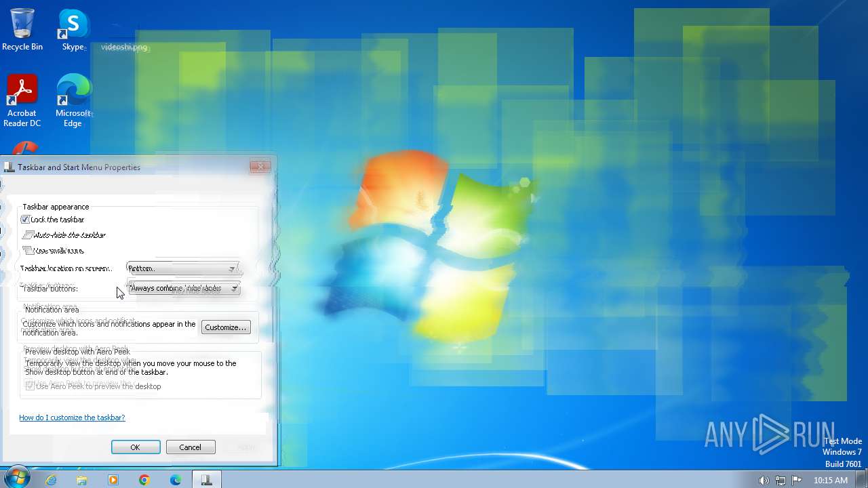The height and width of the screenshot is (488, 868).
Task: Click the Show desktop button
Action: (863, 479)
